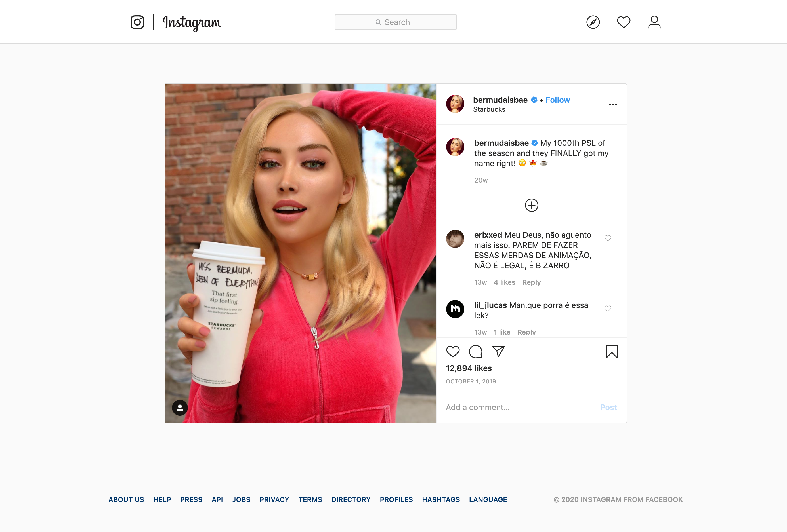Reply to erixxed's comment

point(531,282)
